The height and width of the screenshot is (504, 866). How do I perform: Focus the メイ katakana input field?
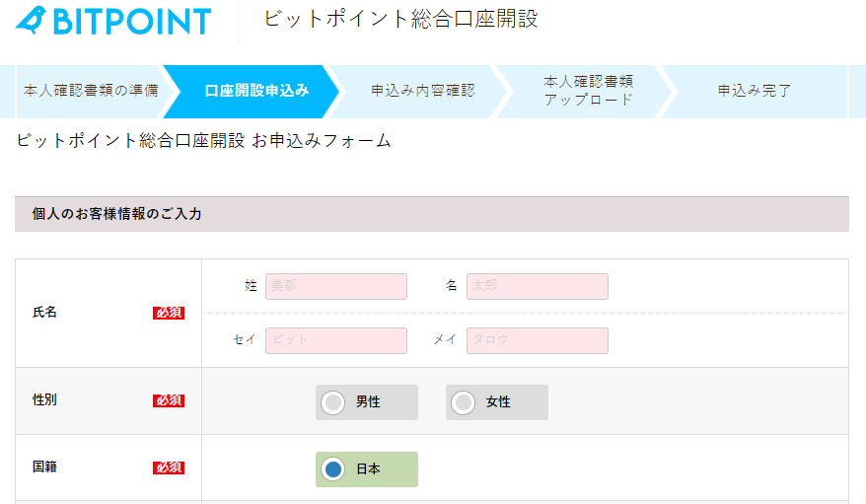click(x=538, y=340)
